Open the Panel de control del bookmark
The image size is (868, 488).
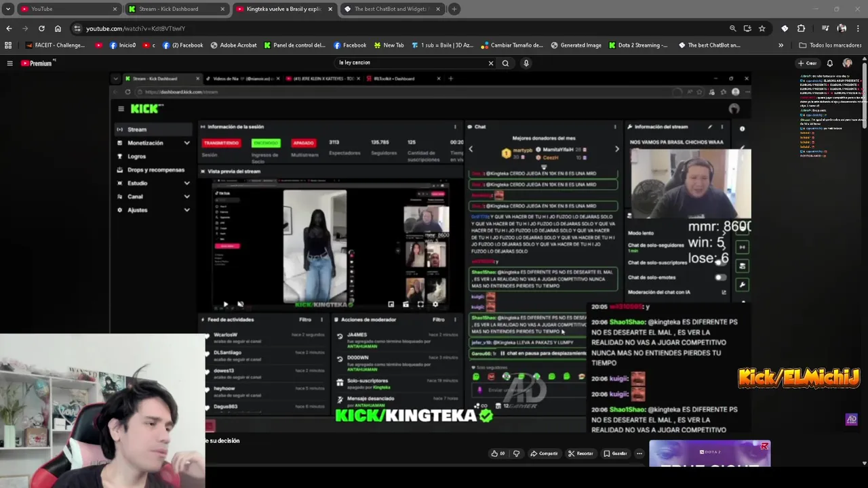pos(295,45)
